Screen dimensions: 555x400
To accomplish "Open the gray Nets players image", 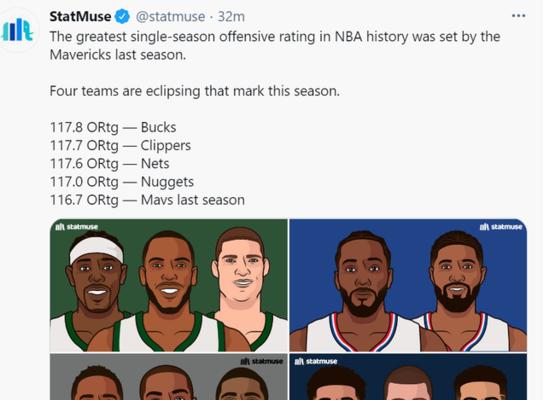I will [x=168, y=377].
